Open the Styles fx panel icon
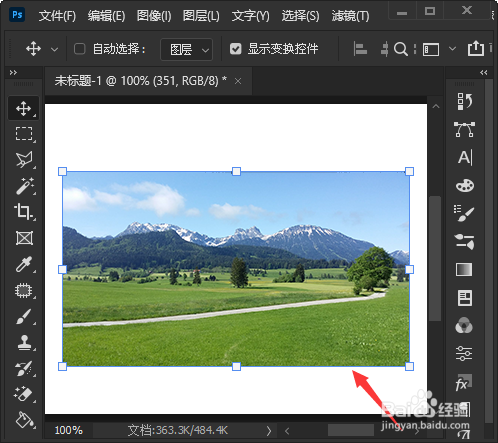Image resolution: width=498 pixels, height=443 pixels. click(463, 383)
